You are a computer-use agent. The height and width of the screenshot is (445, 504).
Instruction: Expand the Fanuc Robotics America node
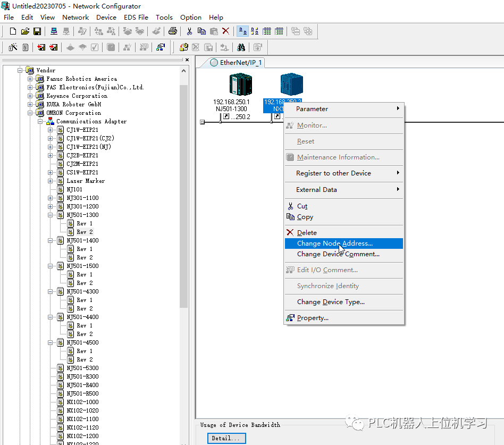coord(30,79)
